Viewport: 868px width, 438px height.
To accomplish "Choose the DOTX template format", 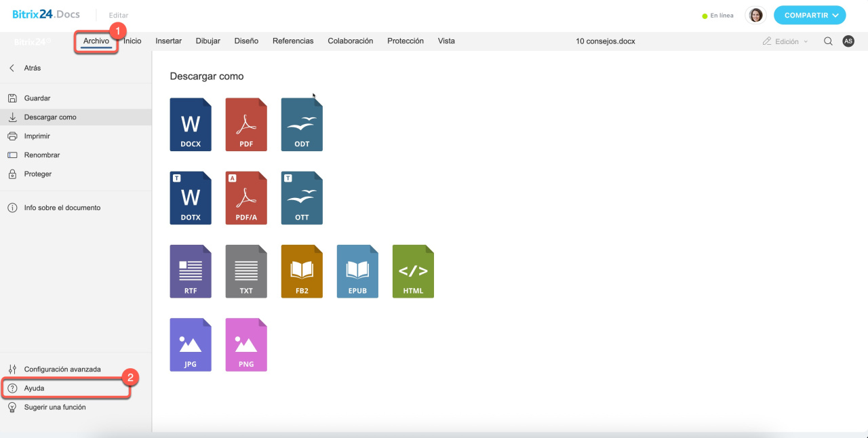I will [x=191, y=198].
